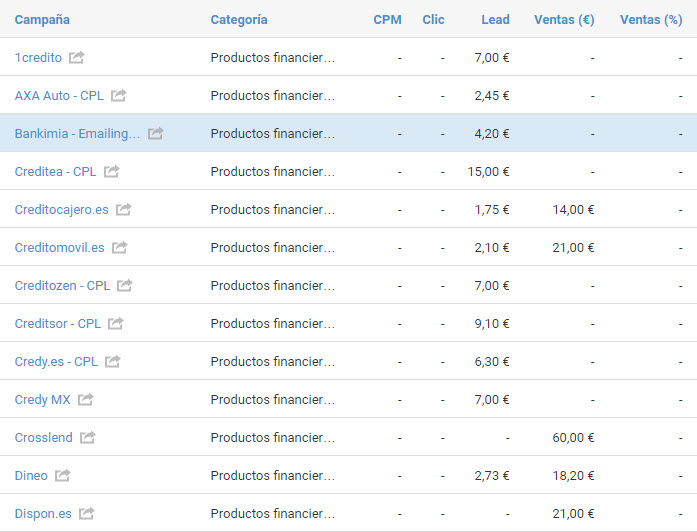Open the Credy MX campaign

43,400
